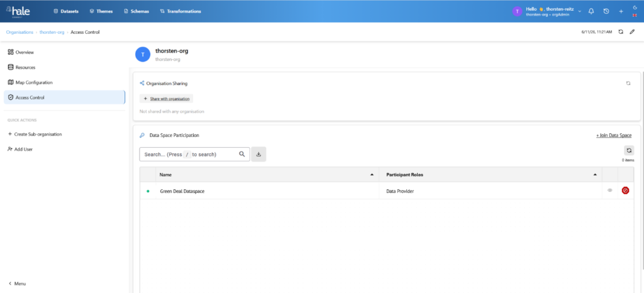View Green Deal Dataspace with eye icon
This screenshot has height=293, width=644.
pos(610,191)
